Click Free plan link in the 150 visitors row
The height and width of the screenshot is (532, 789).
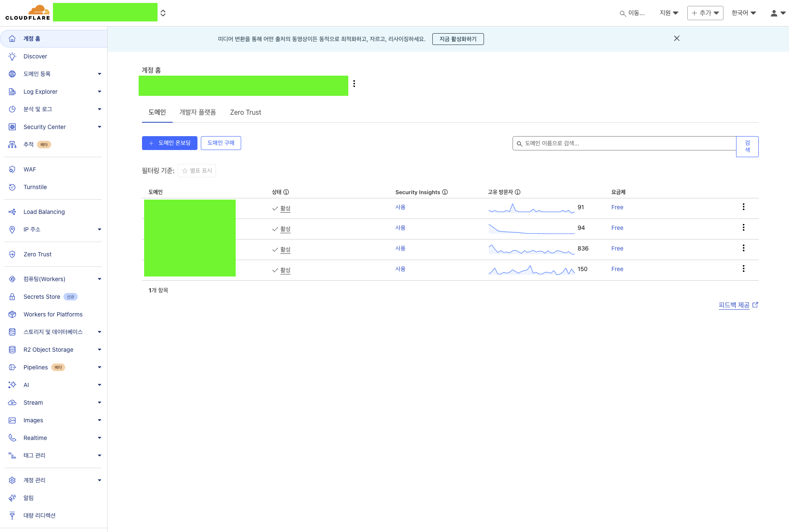pos(617,269)
